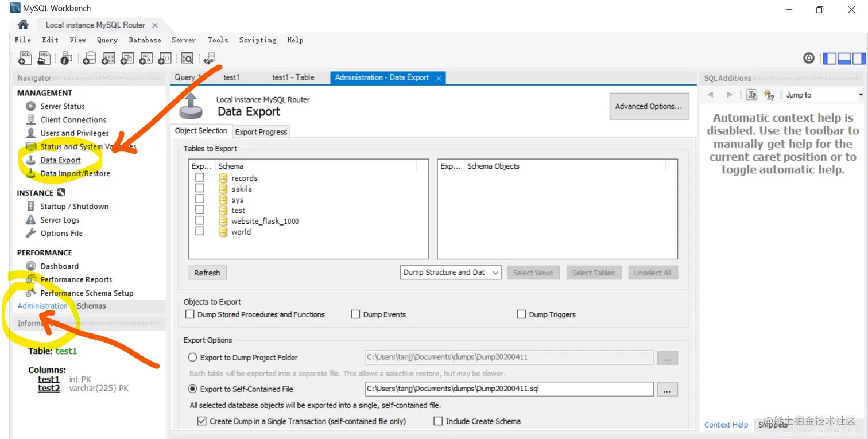Screen dimensions: 868x439
Task: Open performance Dashboard
Action: [x=59, y=266]
